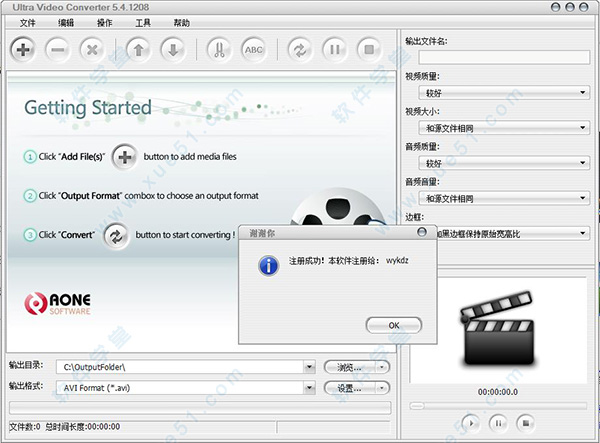
Task: Click the preview seek slider handle
Action: point(417,406)
